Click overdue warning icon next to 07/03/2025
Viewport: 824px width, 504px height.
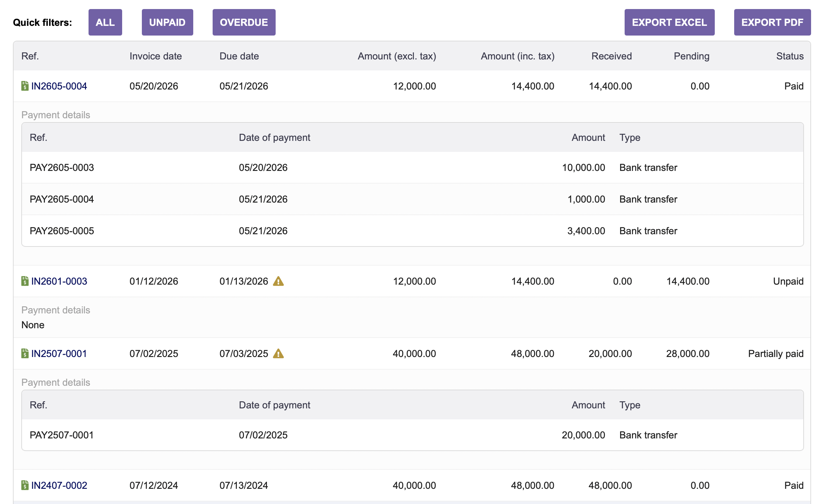click(278, 353)
